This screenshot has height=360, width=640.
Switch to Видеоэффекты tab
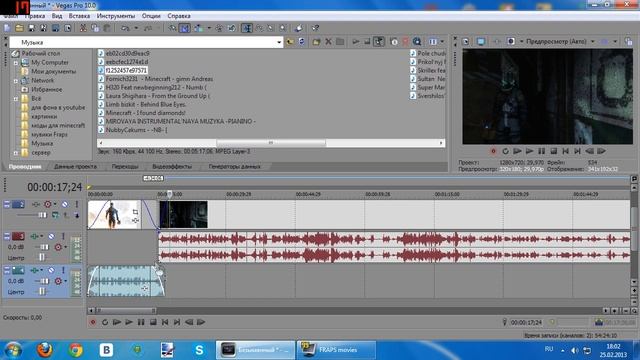(x=172, y=167)
